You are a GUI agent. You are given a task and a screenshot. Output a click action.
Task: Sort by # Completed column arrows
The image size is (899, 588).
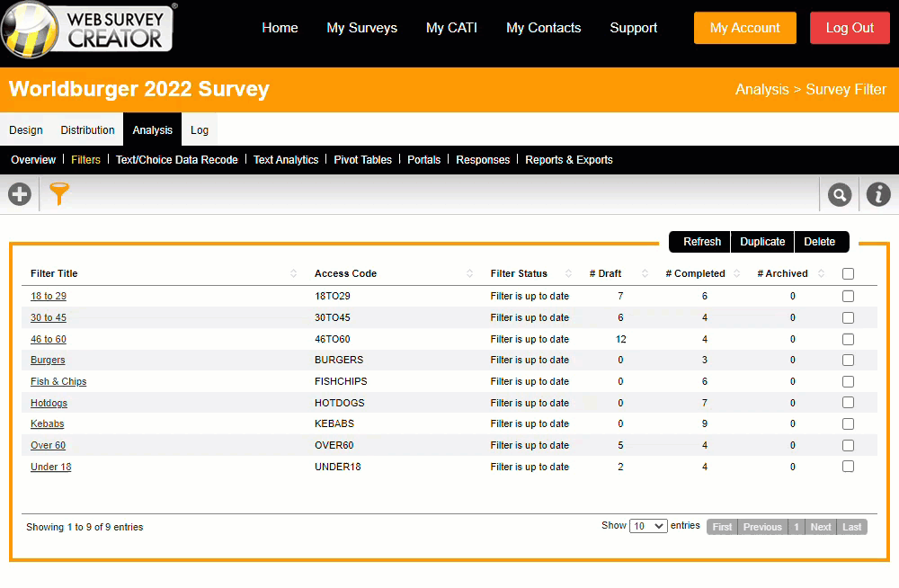coord(737,274)
